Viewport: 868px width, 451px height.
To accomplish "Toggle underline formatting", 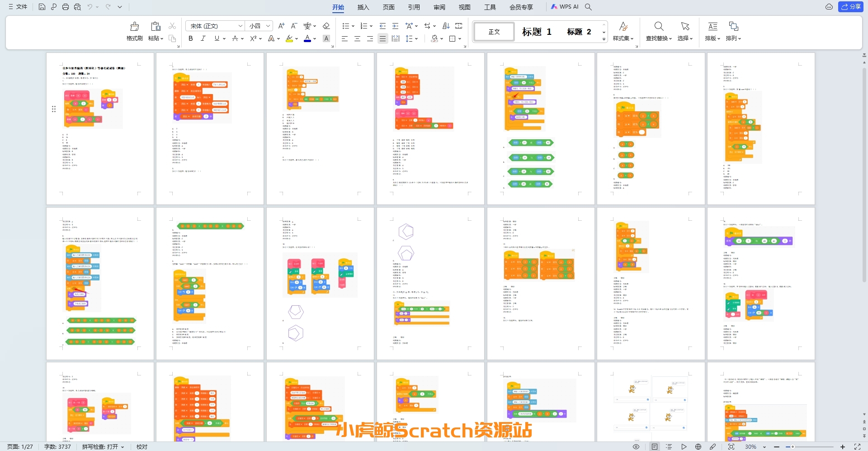I will (x=217, y=38).
